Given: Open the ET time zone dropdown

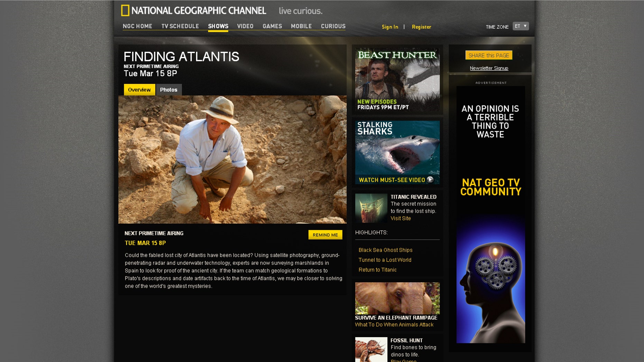Looking at the screenshot, I should (x=521, y=26).
